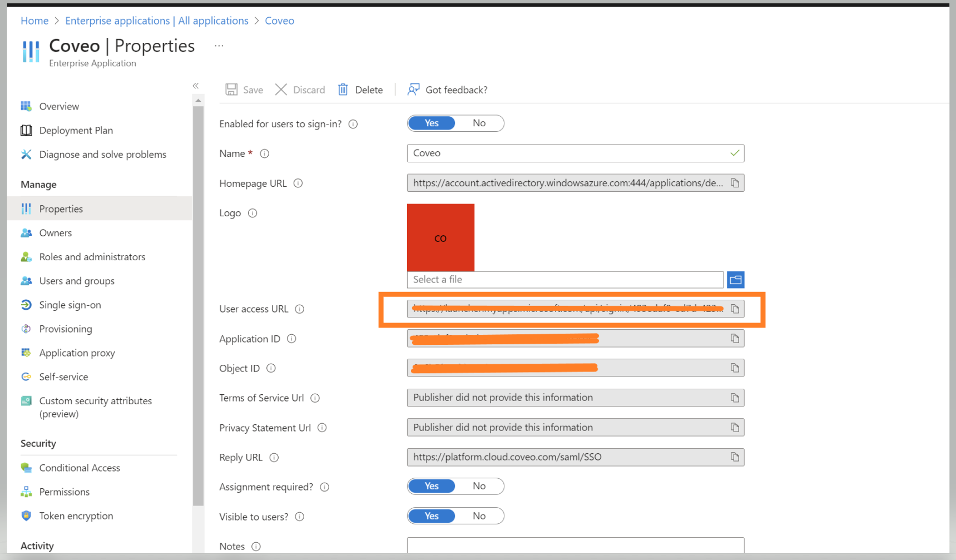
Task: Set Enabled for users to sign-in to No
Action: [x=479, y=123]
